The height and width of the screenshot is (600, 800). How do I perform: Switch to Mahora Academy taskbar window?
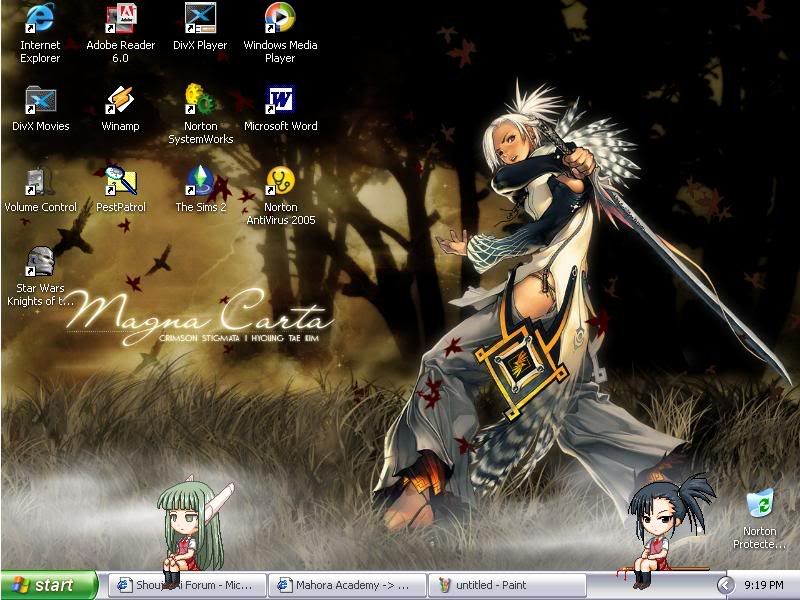347,585
